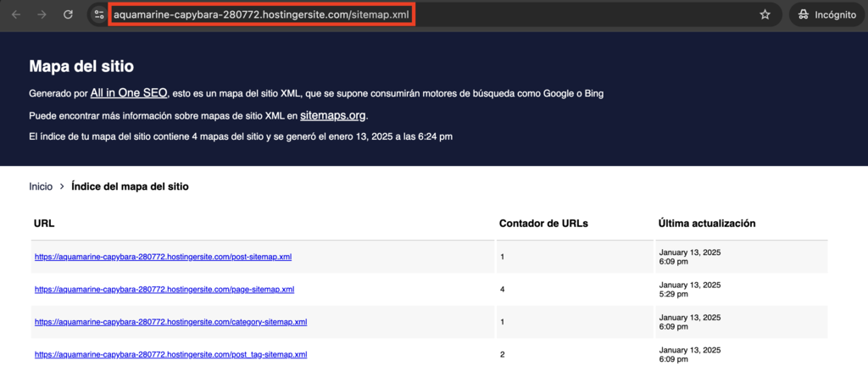Screen dimensions: 868x377
Task: Open the post_tag-sitemap.xml link
Action: click(x=170, y=354)
